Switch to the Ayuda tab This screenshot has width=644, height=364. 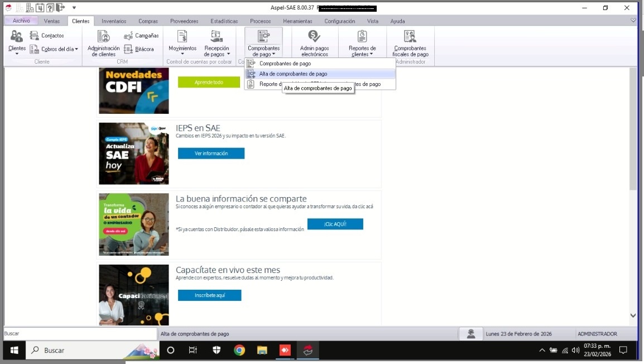(397, 21)
